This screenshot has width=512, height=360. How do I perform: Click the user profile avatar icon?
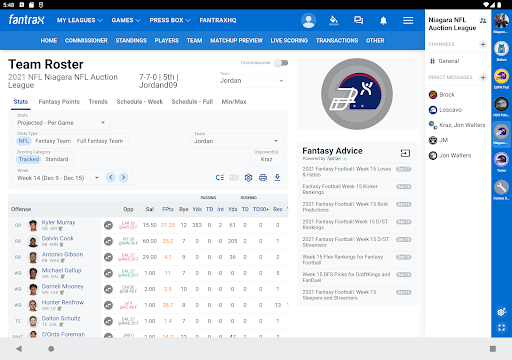click(x=308, y=21)
